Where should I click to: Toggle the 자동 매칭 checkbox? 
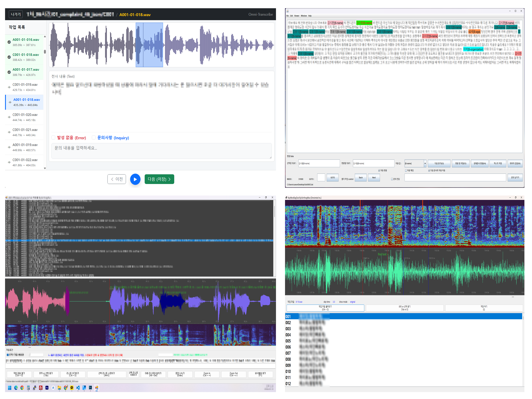point(406,171)
